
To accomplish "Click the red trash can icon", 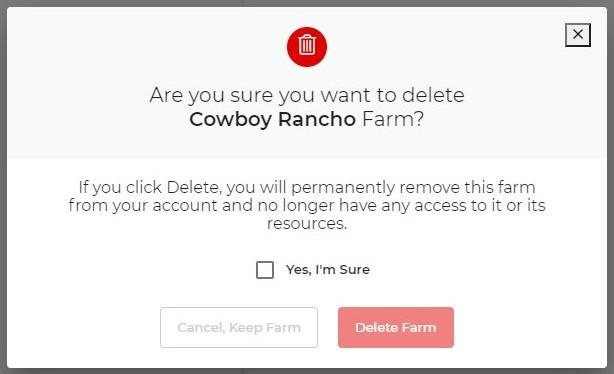I will click(x=307, y=47).
